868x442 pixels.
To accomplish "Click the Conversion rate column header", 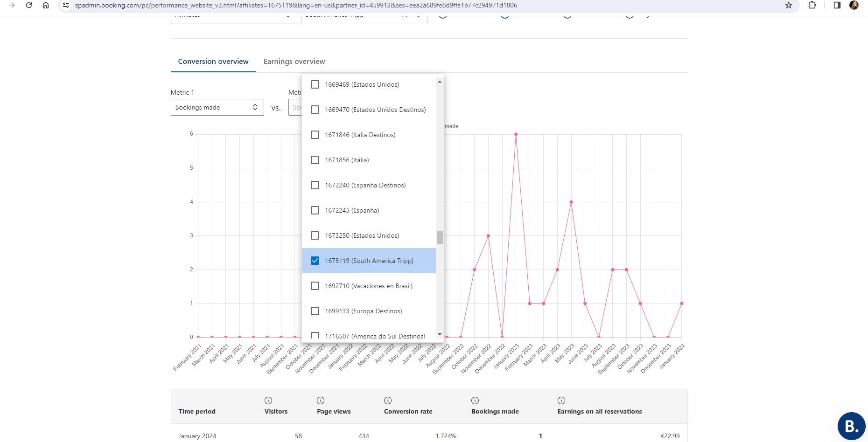I will pos(408,411).
